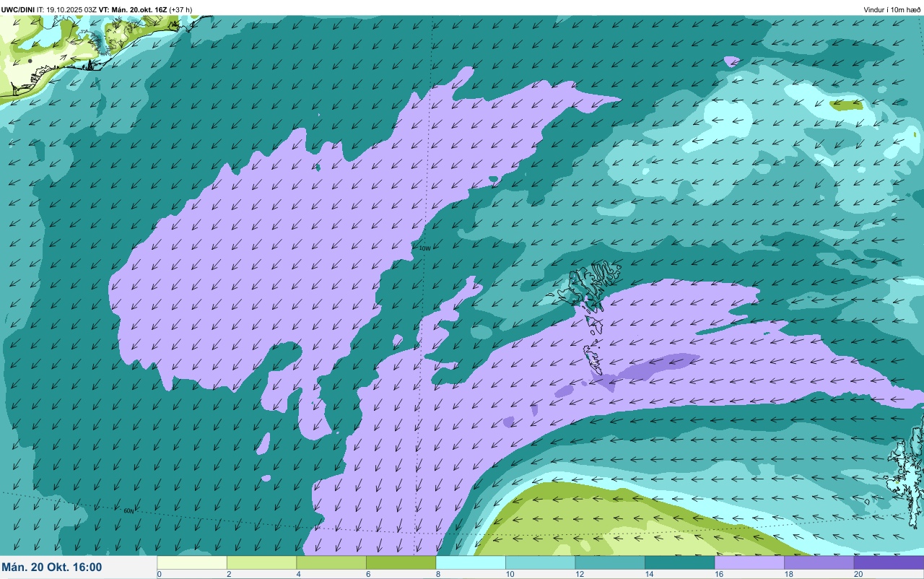Click the '60N' latitude label on the map
The height and width of the screenshot is (579, 924).
pos(128,511)
